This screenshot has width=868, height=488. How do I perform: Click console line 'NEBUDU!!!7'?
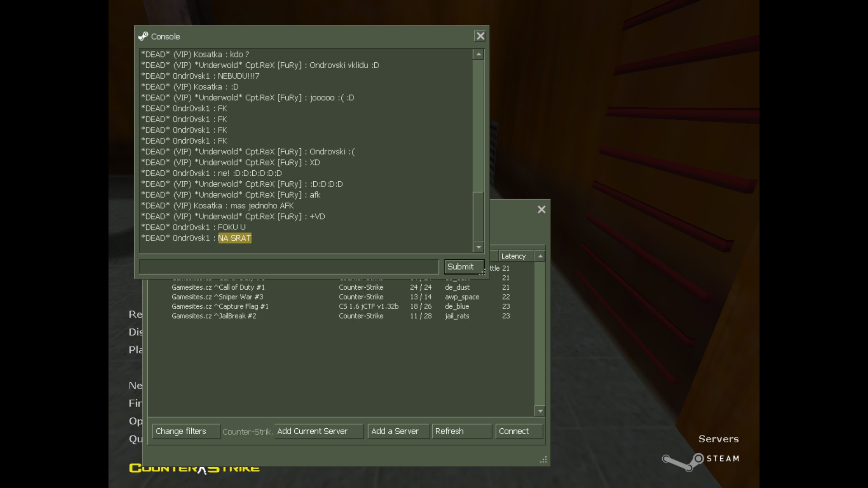point(200,76)
